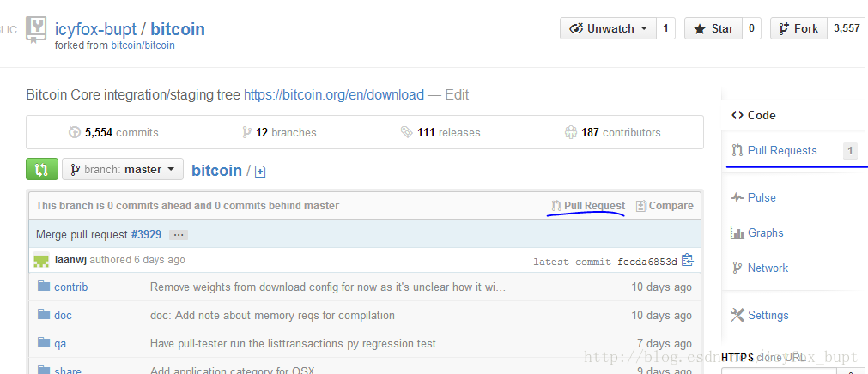Image resolution: width=868 pixels, height=374 pixels.
Task: Open the qa directory
Action: pos(60,344)
